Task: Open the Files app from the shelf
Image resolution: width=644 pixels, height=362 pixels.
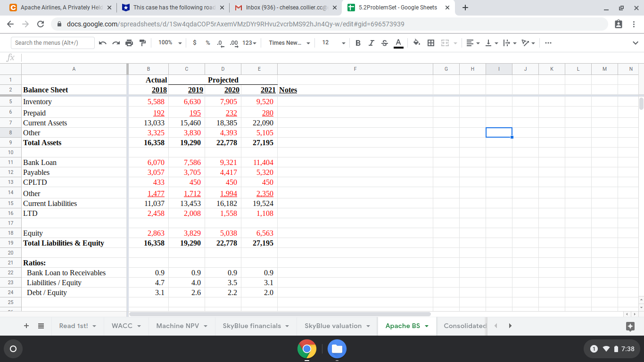Action: click(337, 349)
